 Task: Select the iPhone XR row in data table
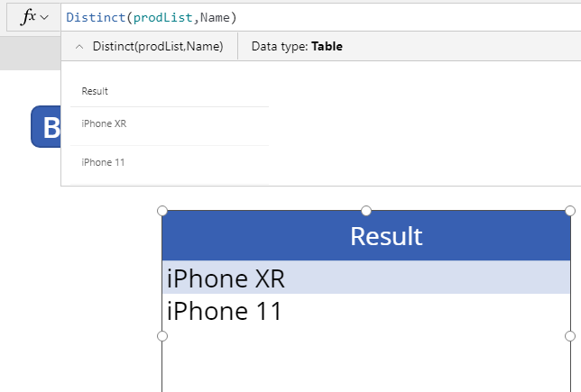click(366, 278)
